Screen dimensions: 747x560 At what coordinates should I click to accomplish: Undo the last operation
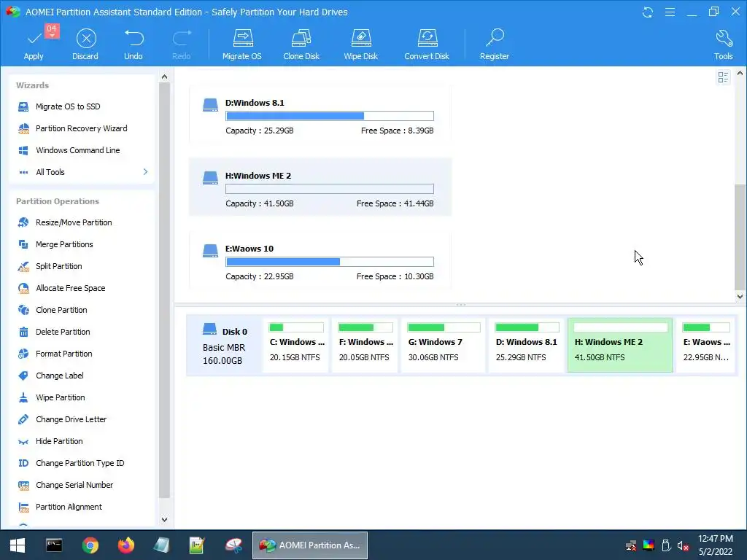tap(133, 44)
